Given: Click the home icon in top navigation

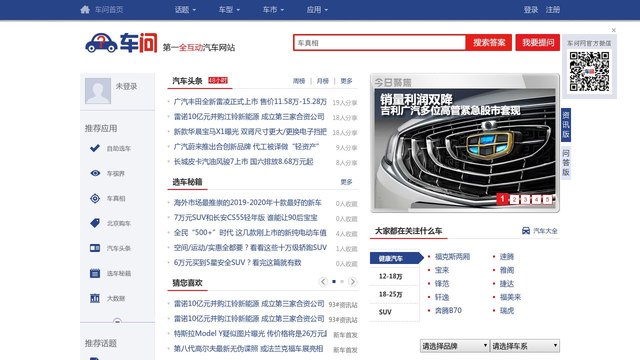Looking at the screenshot, I should coord(85,9).
